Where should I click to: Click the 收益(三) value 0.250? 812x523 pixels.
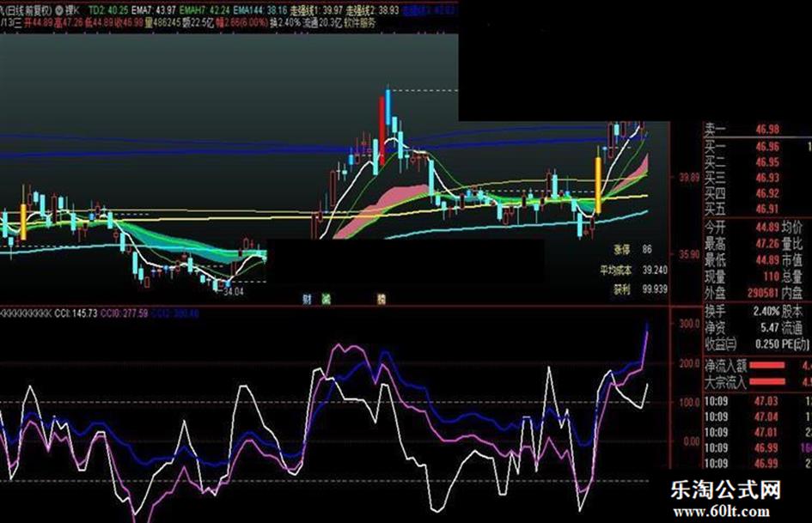click(767, 344)
